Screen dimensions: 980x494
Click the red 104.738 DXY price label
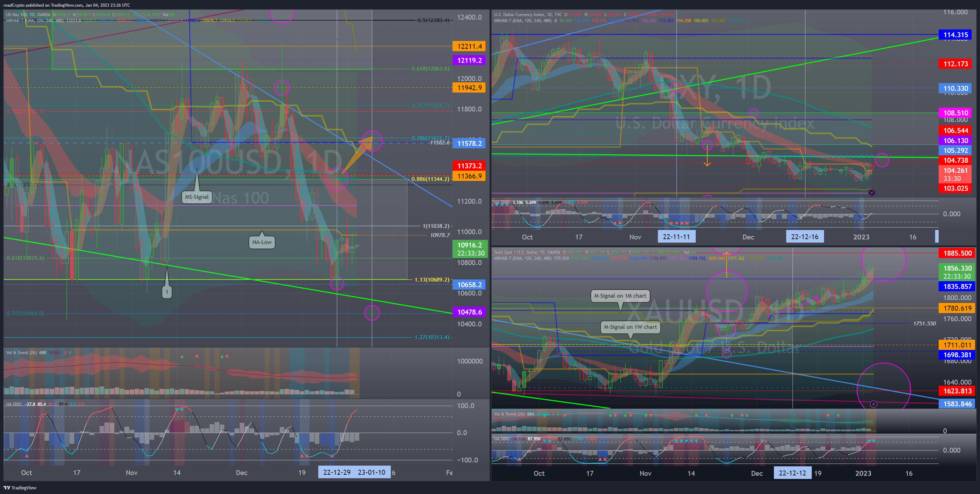(955, 160)
